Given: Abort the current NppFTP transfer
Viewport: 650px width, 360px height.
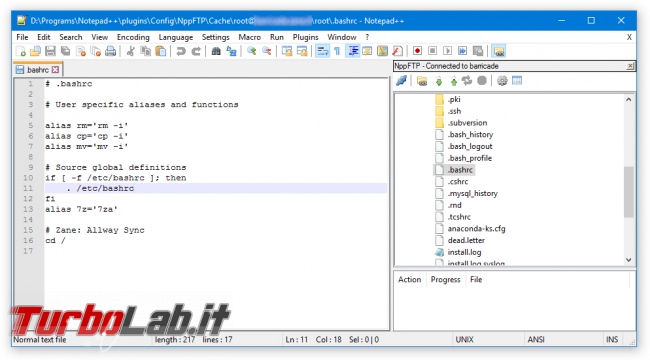Looking at the screenshot, I should [482, 80].
